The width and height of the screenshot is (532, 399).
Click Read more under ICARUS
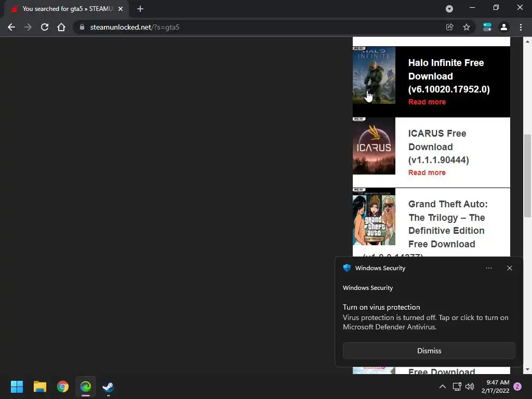point(427,172)
